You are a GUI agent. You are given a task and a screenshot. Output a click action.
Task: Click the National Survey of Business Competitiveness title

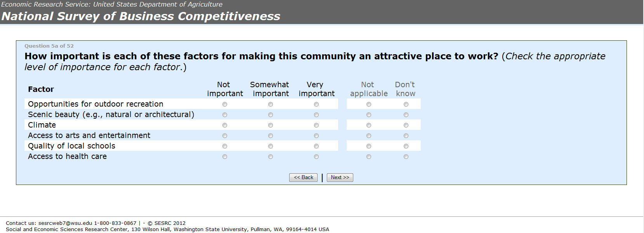(x=141, y=16)
